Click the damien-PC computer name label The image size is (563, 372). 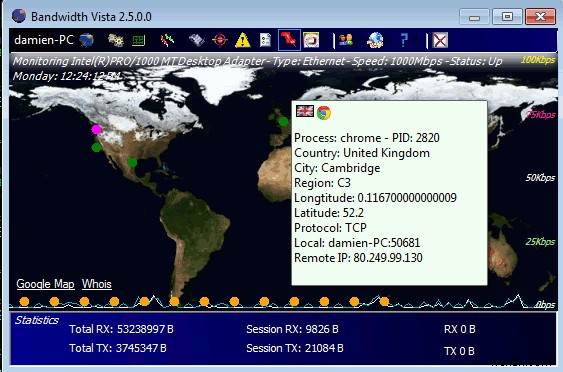(44, 40)
